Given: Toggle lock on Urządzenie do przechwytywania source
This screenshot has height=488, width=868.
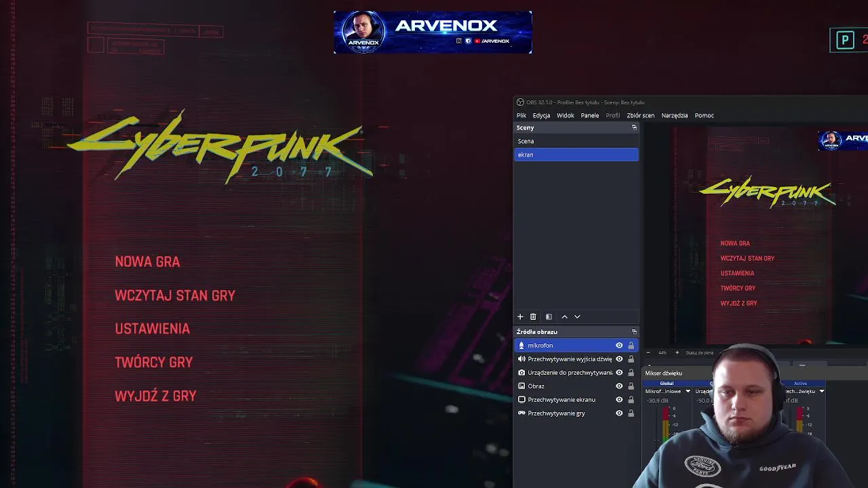Looking at the screenshot, I should pos(631,373).
